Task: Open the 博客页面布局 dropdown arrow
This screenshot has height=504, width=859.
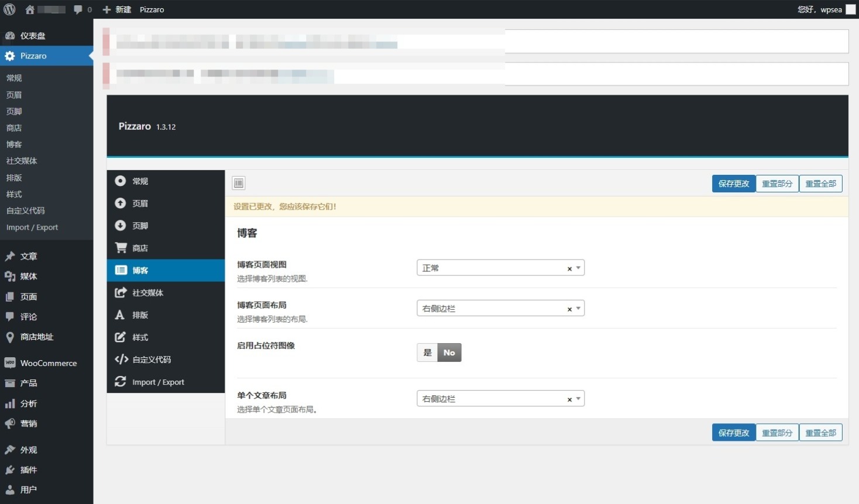Action: [x=578, y=308]
